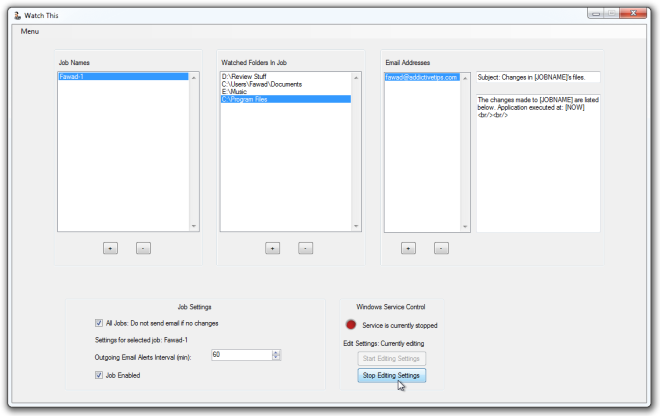
Task: Add an email address with plus button
Action: [408, 248]
